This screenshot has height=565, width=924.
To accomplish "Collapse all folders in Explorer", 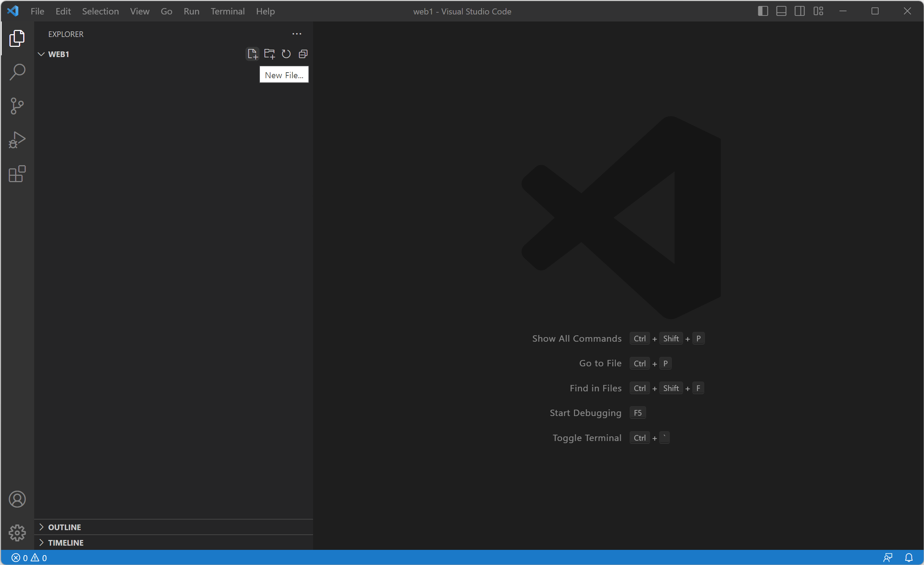I will 303,54.
